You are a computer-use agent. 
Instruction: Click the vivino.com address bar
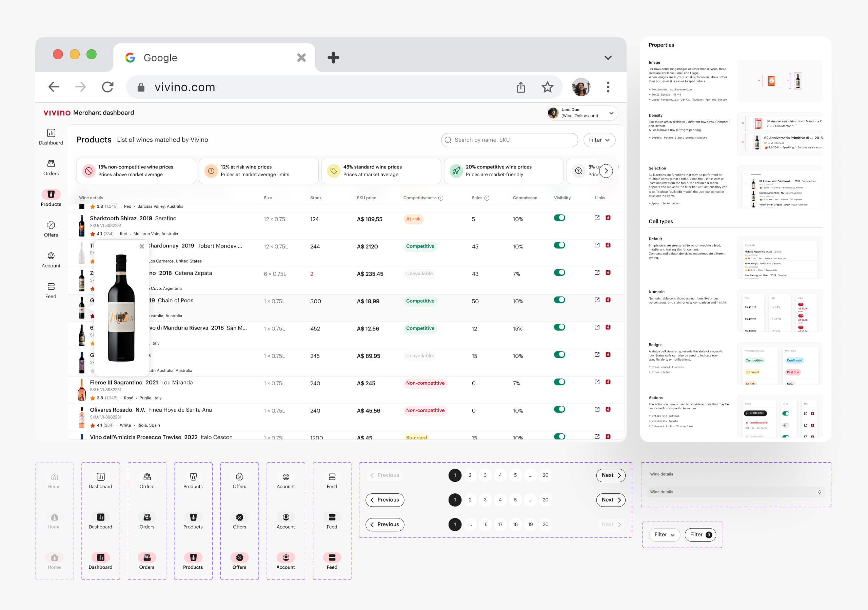(344, 87)
